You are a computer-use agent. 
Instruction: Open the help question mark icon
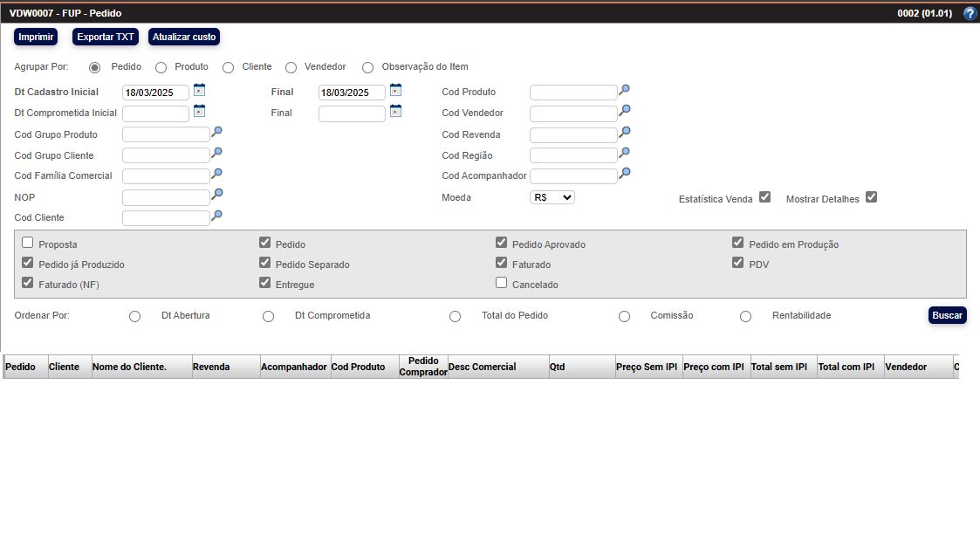(x=969, y=14)
